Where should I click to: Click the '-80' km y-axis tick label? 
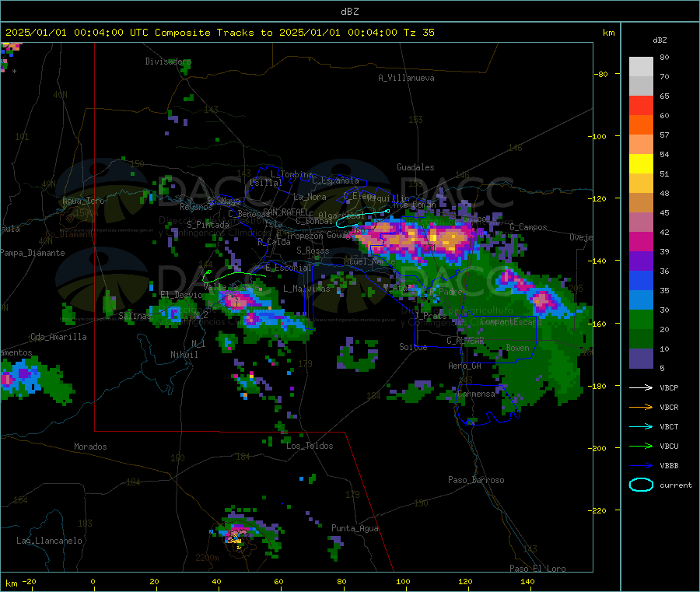tap(601, 74)
